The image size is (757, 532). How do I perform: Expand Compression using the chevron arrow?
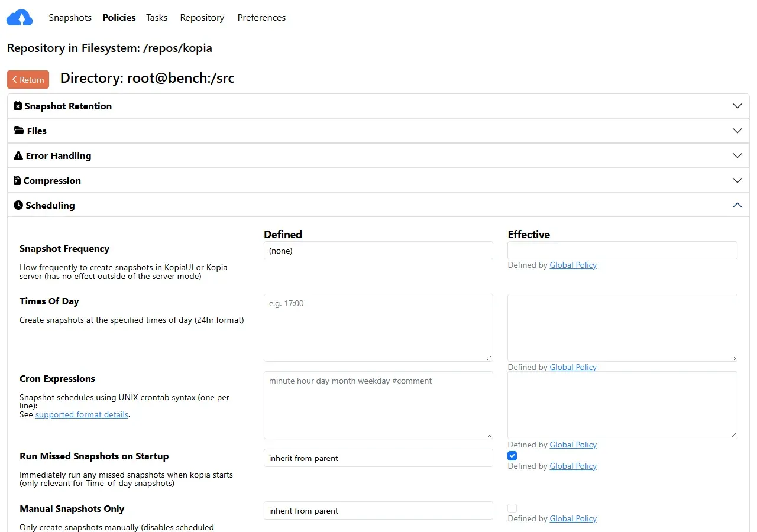point(737,180)
